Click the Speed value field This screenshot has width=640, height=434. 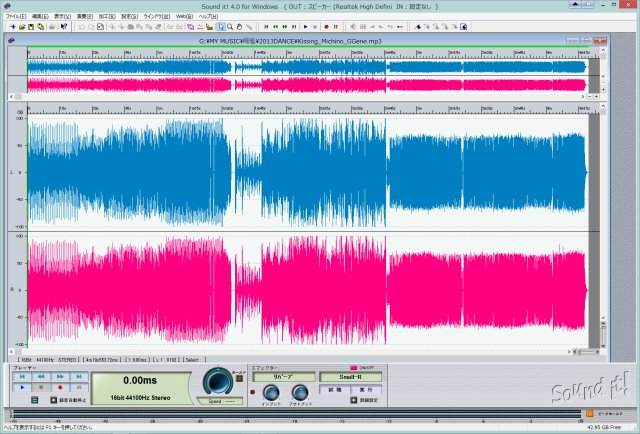pos(221,401)
